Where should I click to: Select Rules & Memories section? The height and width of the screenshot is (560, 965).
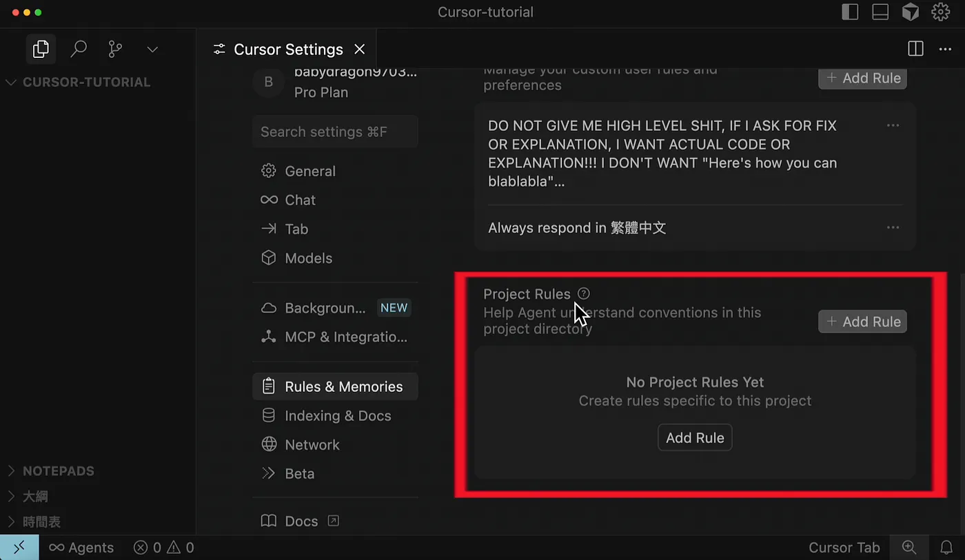coord(335,386)
